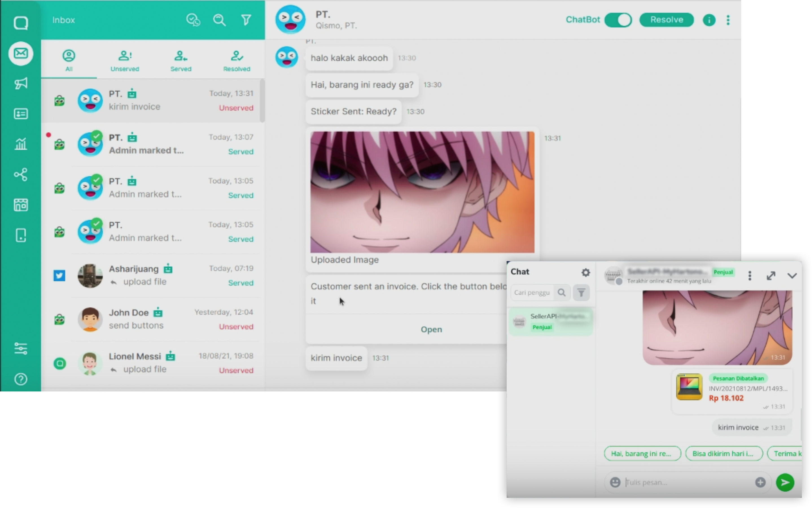Click the info icon beside Resolve
The height and width of the screenshot is (508, 812).
click(709, 20)
